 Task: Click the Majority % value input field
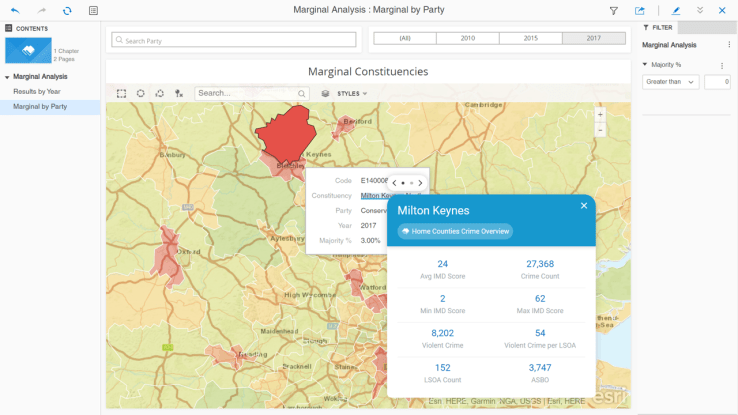[717, 82]
